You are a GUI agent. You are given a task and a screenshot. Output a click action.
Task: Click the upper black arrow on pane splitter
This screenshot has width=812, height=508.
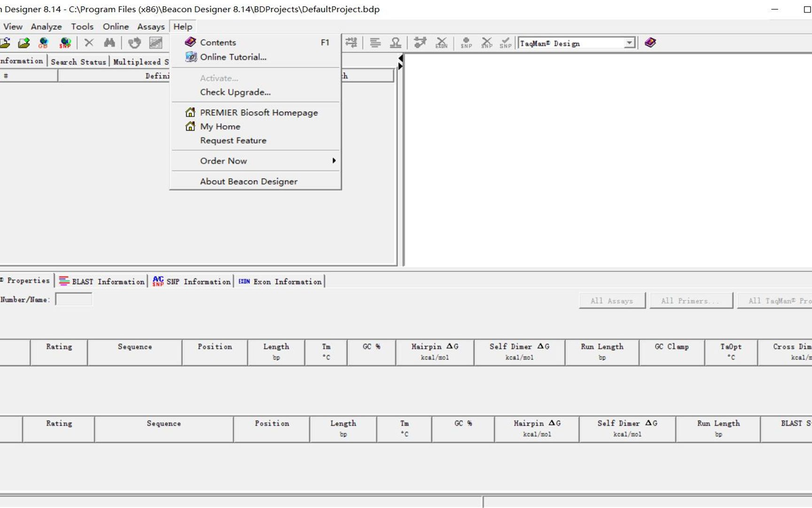pos(400,58)
